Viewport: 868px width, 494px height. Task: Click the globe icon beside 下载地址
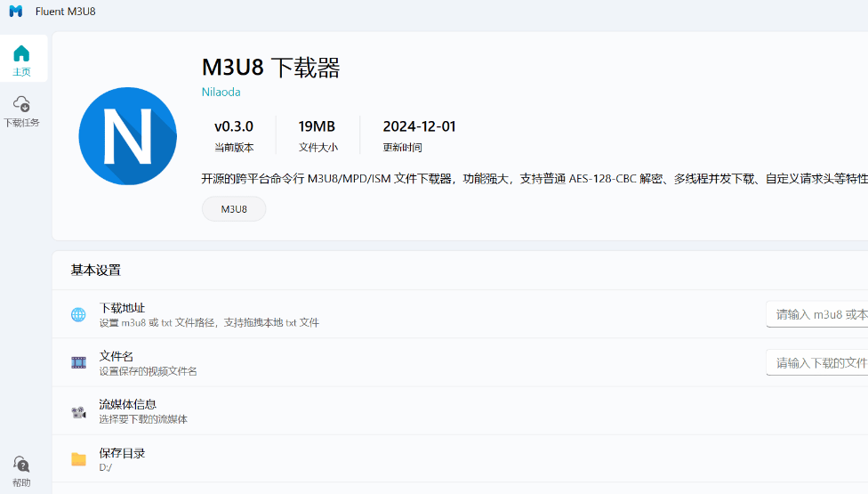[79, 314]
